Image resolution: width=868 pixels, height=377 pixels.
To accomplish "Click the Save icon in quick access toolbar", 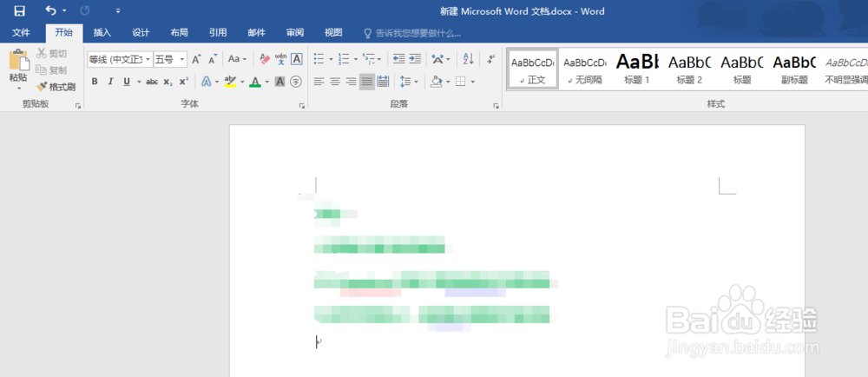I will (x=19, y=10).
